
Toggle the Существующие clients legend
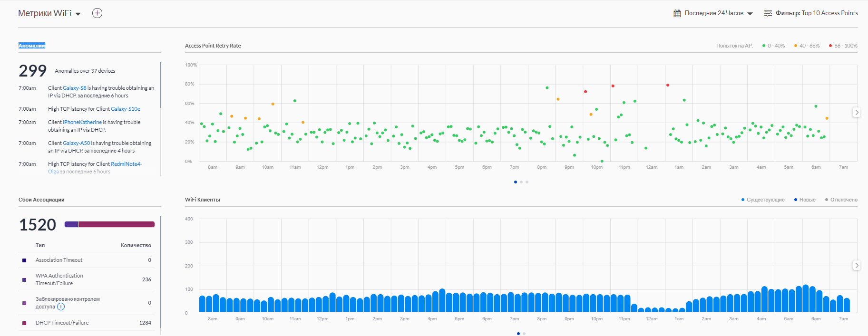click(763, 200)
